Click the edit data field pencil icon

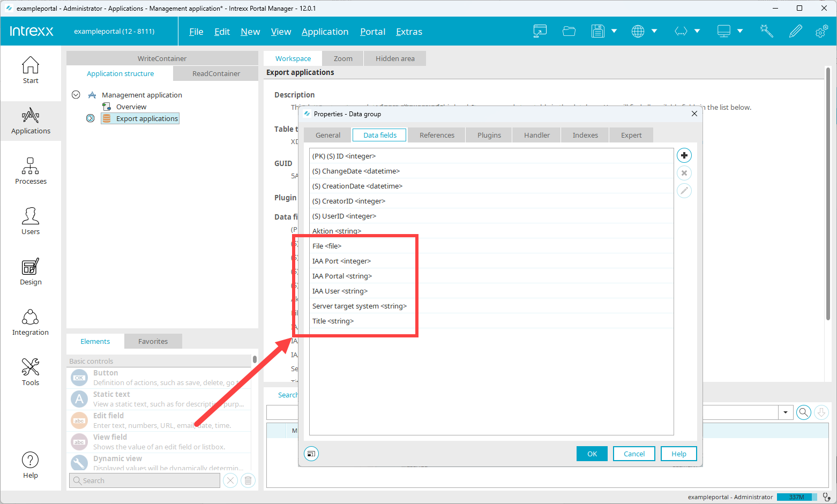[684, 191]
